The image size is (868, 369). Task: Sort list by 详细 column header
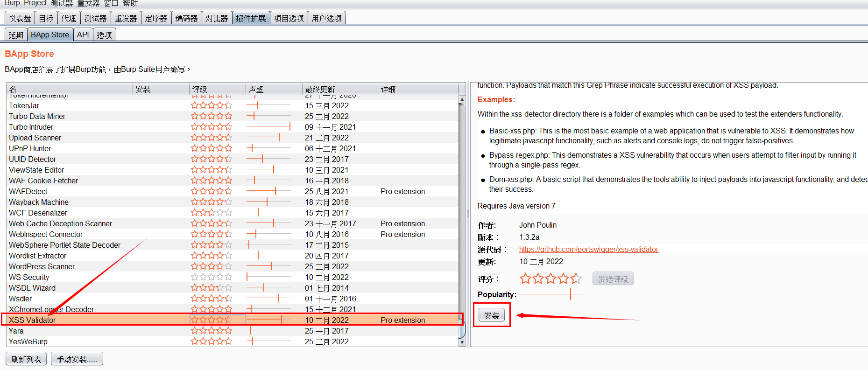(x=418, y=89)
